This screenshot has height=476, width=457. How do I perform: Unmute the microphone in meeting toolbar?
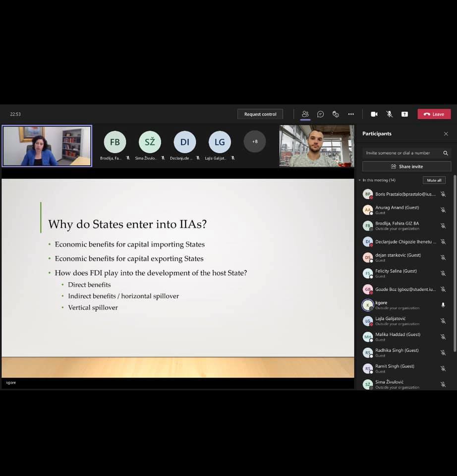coord(390,114)
